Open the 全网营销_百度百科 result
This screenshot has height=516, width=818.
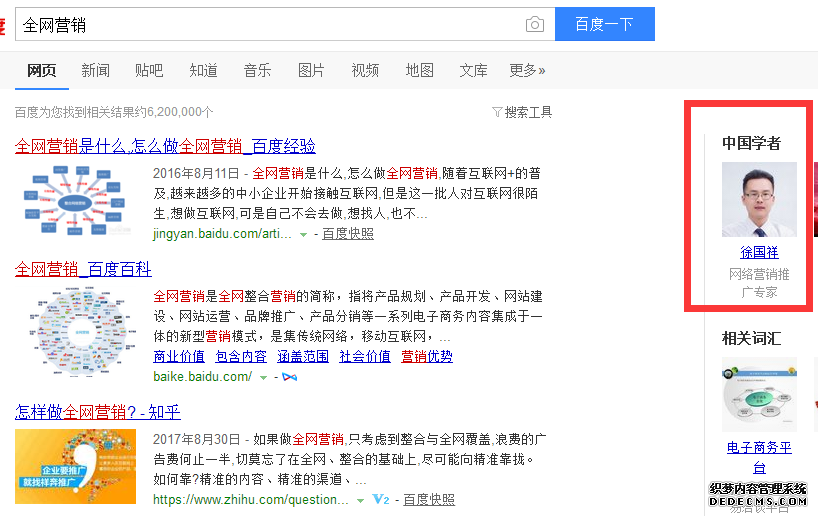(x=83, y=269)
